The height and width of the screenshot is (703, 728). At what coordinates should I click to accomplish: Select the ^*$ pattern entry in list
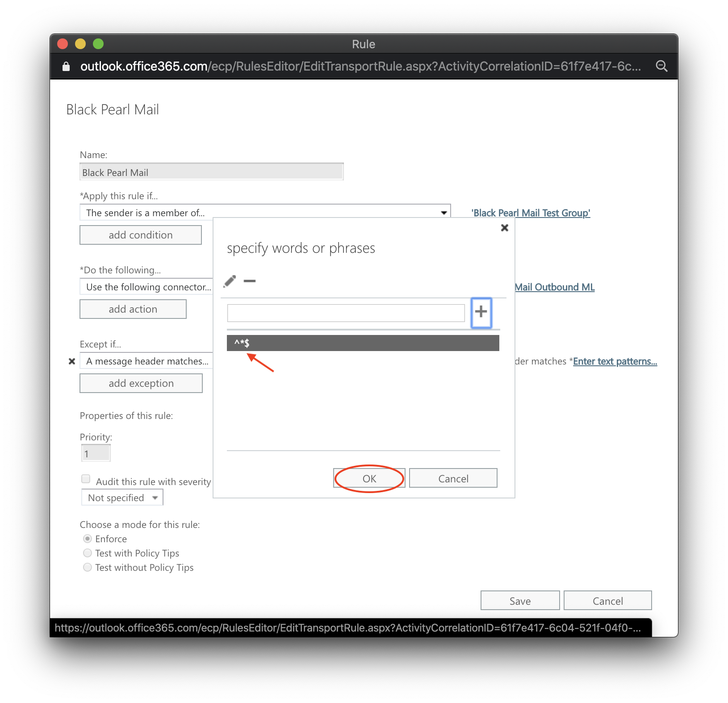pyautogui.click(x=363, y=343)
